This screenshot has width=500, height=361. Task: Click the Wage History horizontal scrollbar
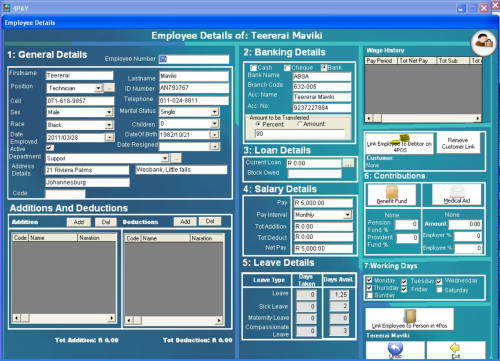(423, 118)
